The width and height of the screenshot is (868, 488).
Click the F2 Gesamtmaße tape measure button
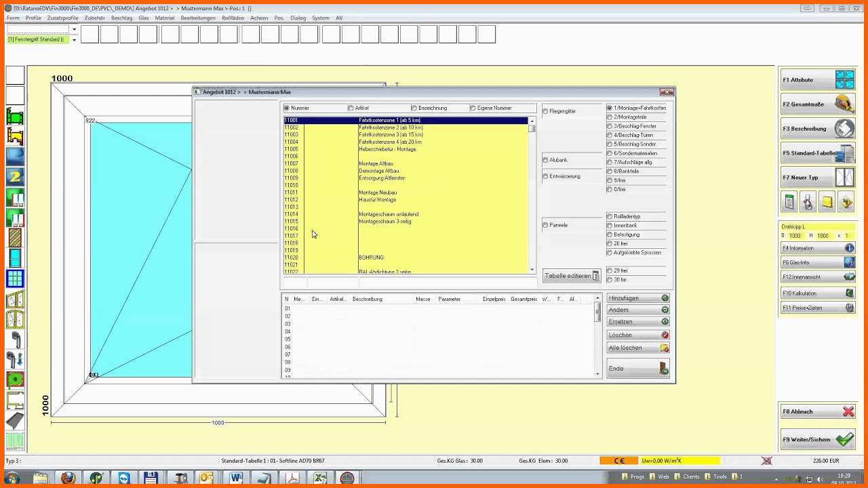click(x=817, y=104)
